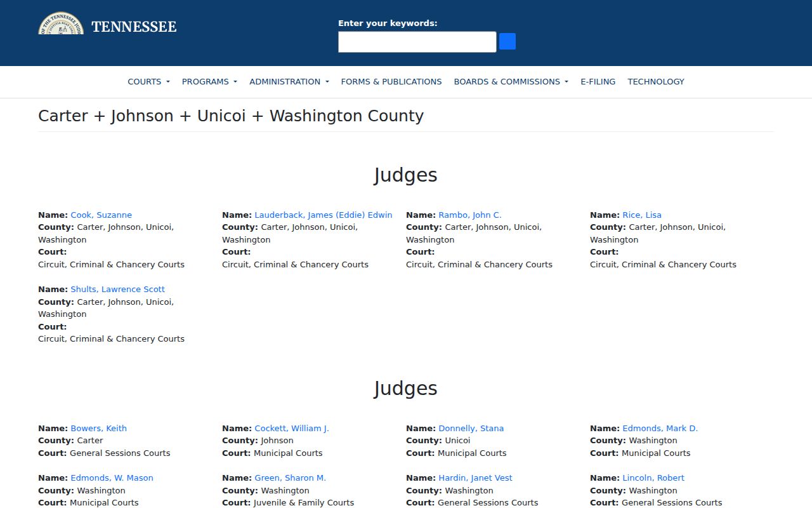Expand the Programs dropdown menu

click(x=209, y=81)
